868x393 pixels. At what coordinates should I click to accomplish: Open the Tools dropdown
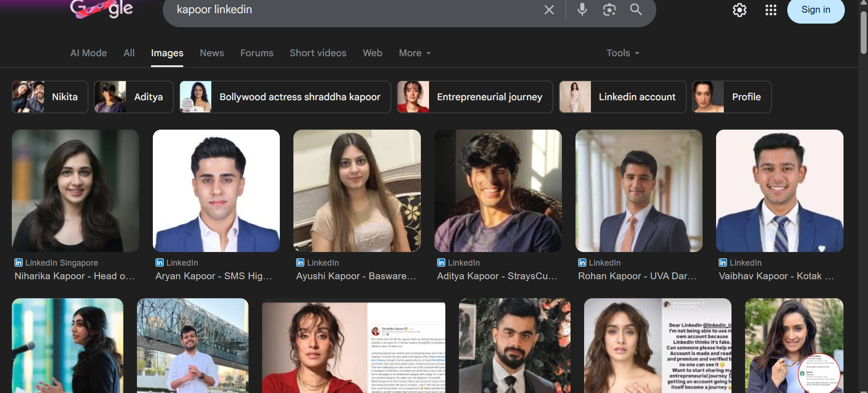pyautogui.click(x=623, y=53)
